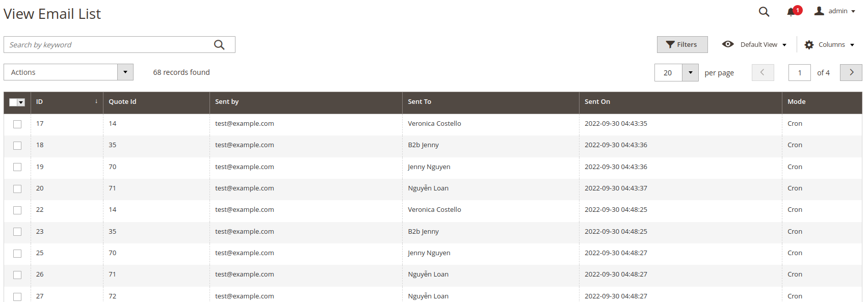
Task: Sort by ID column header
Action: click(x=67, y=102)
